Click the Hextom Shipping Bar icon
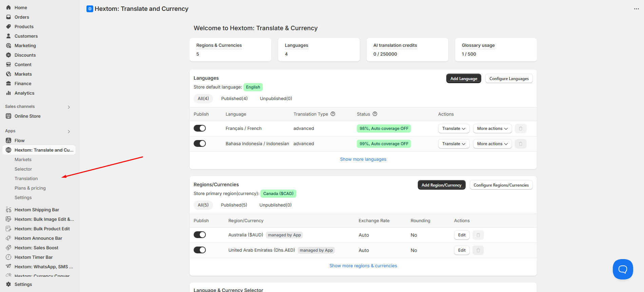This screenshot has width=644, height=292. click(x=8, y=210)
